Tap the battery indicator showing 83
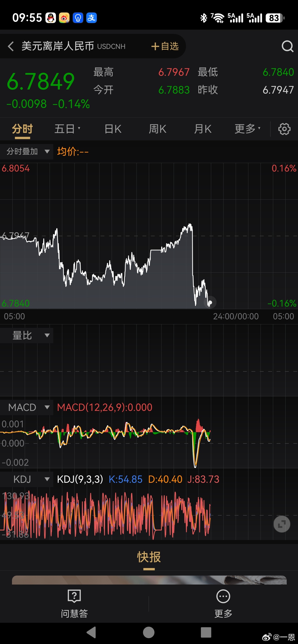 point(275,18)
